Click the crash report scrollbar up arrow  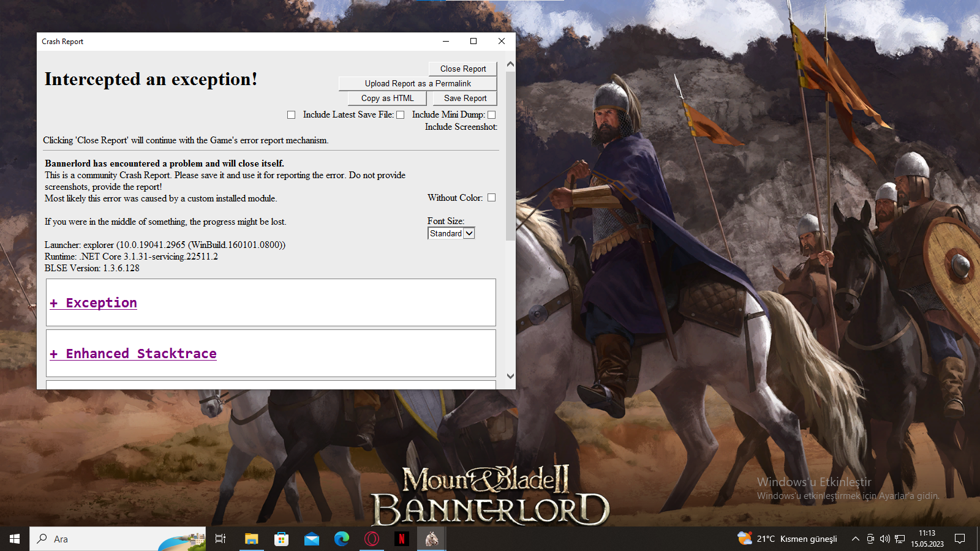coord(510,64)
